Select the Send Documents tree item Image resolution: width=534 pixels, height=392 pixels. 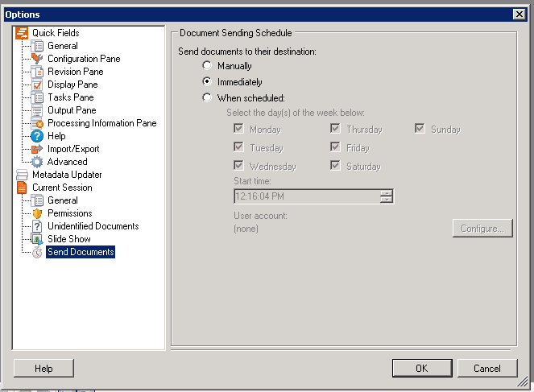(81, 252)
